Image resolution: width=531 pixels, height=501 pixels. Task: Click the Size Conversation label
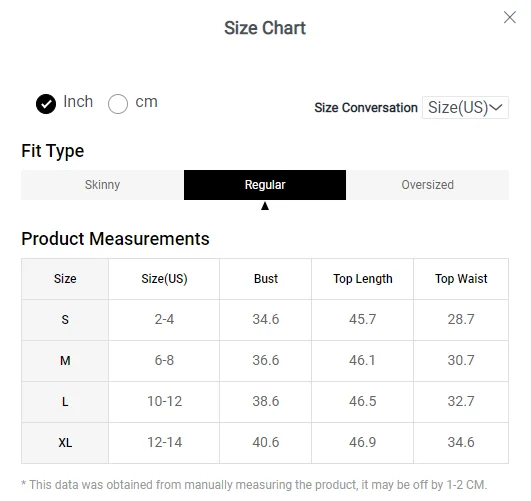[366, 108]
